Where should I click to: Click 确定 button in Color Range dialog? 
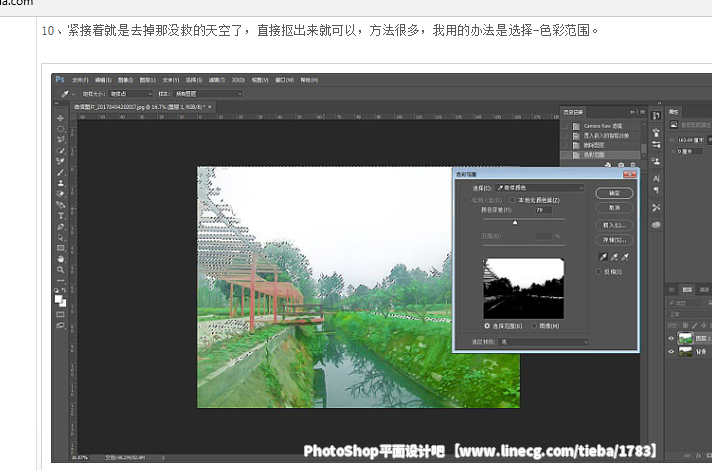click(614, 193)
